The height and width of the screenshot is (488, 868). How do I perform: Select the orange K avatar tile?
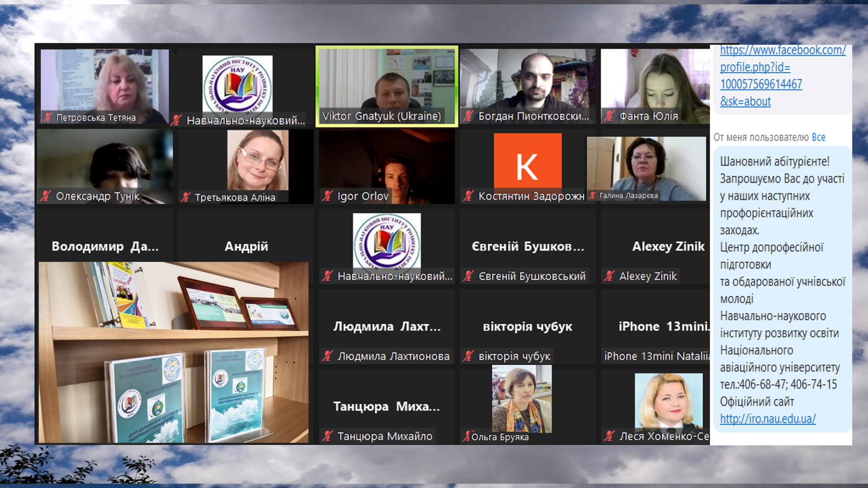click(527, 163)
